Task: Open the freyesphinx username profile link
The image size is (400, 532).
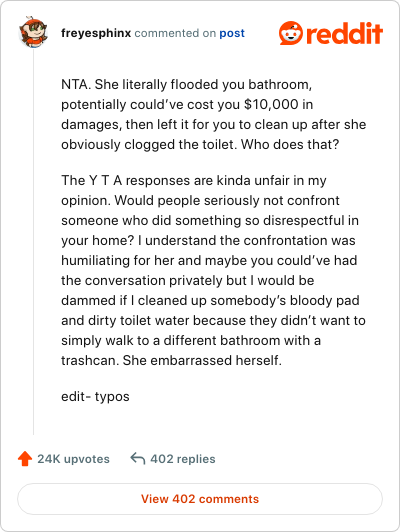Action: [96, 33]
